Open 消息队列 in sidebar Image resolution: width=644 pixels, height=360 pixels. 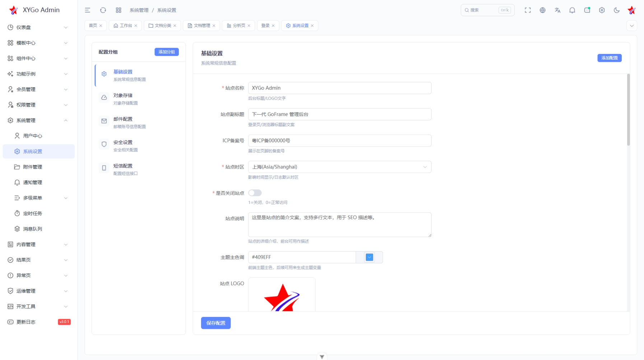(38, 229)
